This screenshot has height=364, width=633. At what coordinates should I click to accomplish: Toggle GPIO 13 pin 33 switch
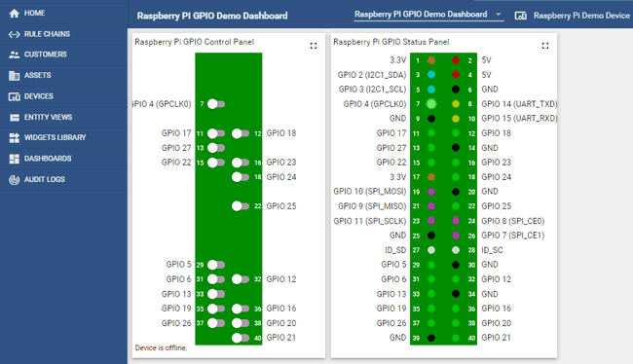click(216, 294)
